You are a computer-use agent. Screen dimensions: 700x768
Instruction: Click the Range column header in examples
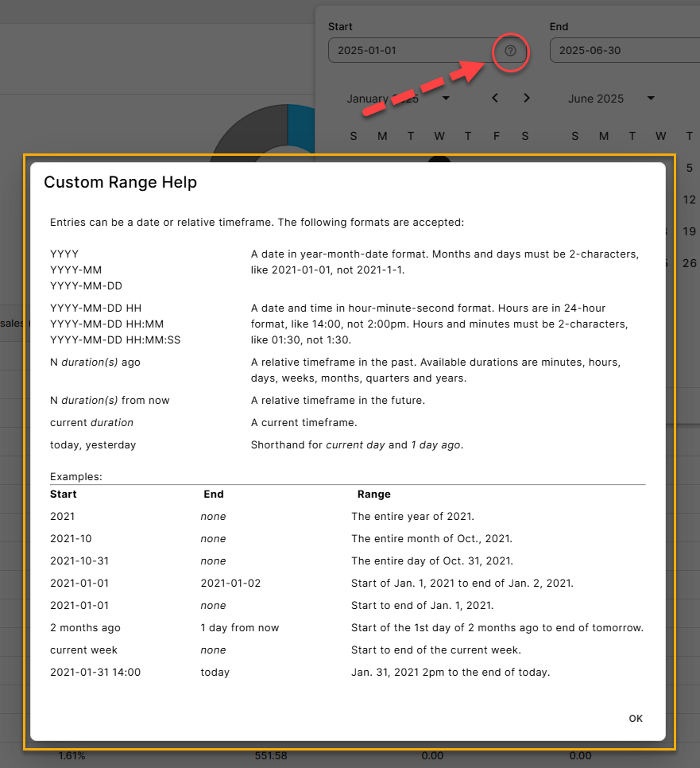(373, 494)
